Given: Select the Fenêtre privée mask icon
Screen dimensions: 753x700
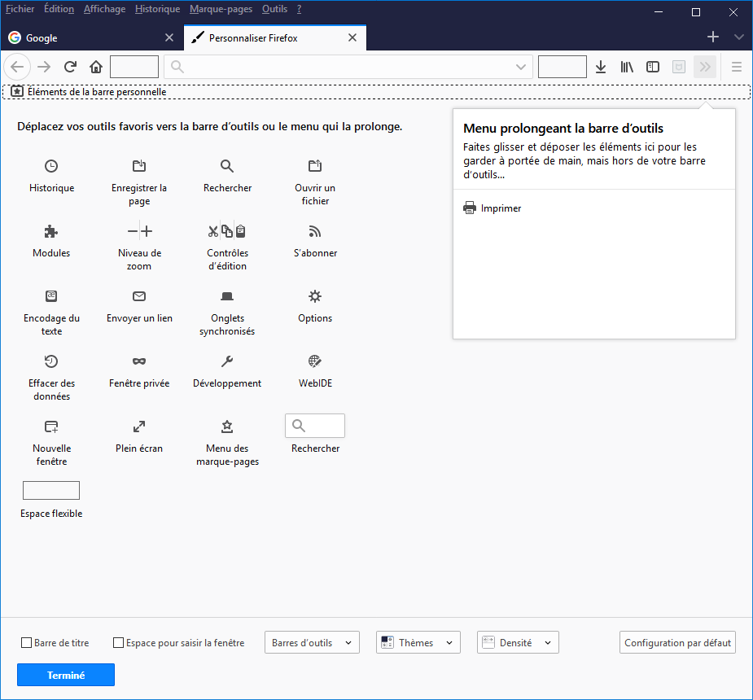Looking at the screenshot, I should click(x=139, y=361).
